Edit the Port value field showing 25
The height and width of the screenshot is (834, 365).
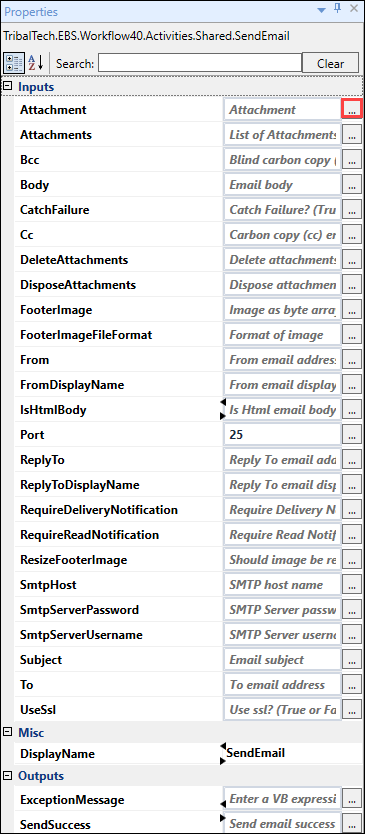283,435
